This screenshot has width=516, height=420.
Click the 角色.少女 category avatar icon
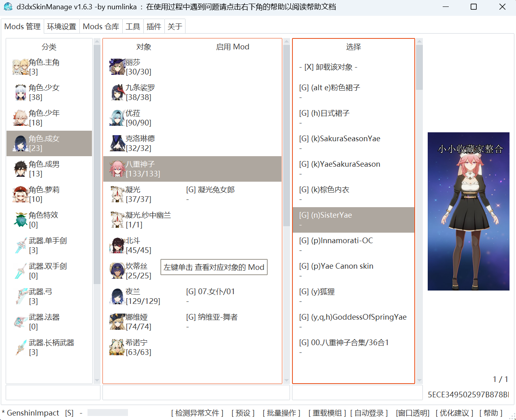pyautogui.click(x=20, y=93)
